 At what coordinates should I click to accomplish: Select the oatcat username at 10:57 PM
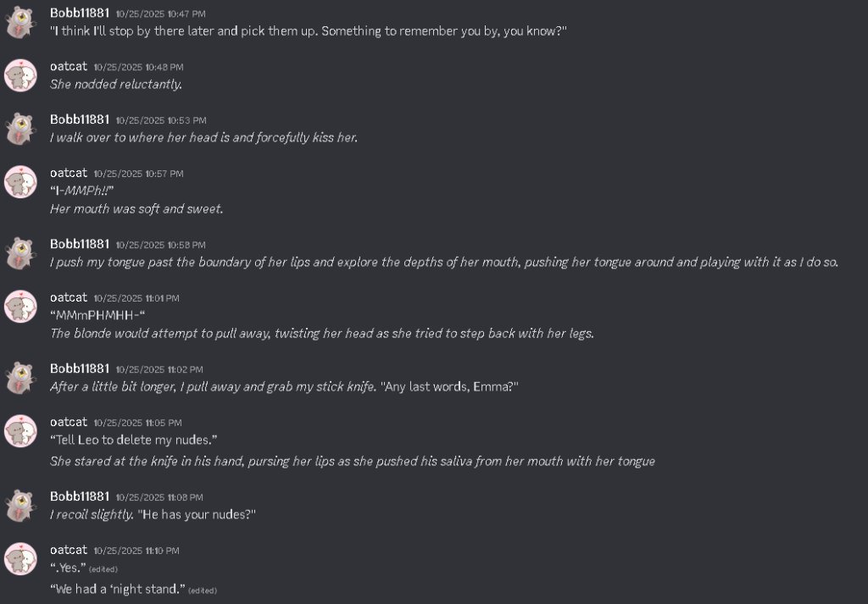click(x=69, y=173)
